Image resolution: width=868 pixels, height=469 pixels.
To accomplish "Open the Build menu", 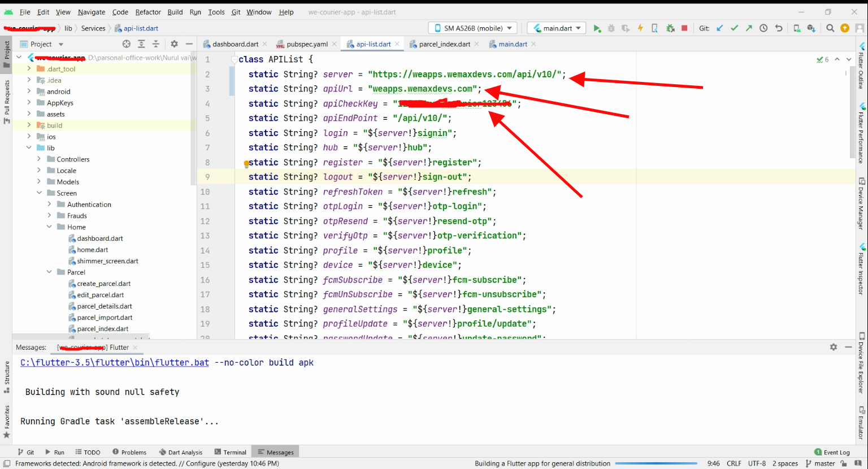I will [175, 12].
